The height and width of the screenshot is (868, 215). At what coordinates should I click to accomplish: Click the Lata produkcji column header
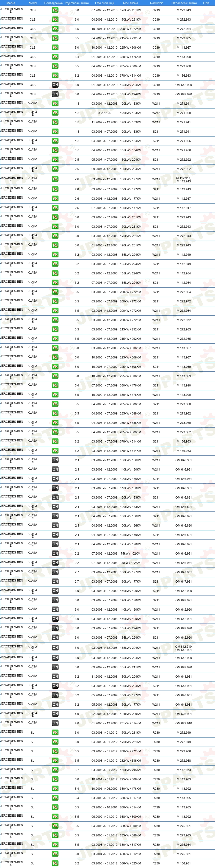coord(104,3)
